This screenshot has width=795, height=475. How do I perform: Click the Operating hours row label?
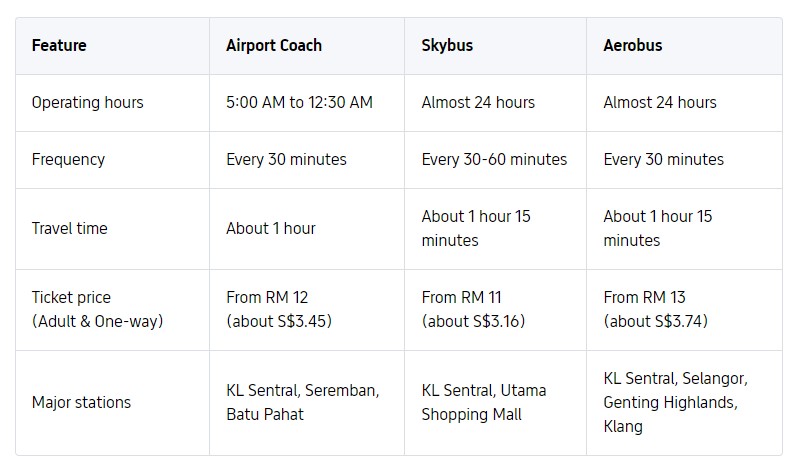(x=88, y=102)
